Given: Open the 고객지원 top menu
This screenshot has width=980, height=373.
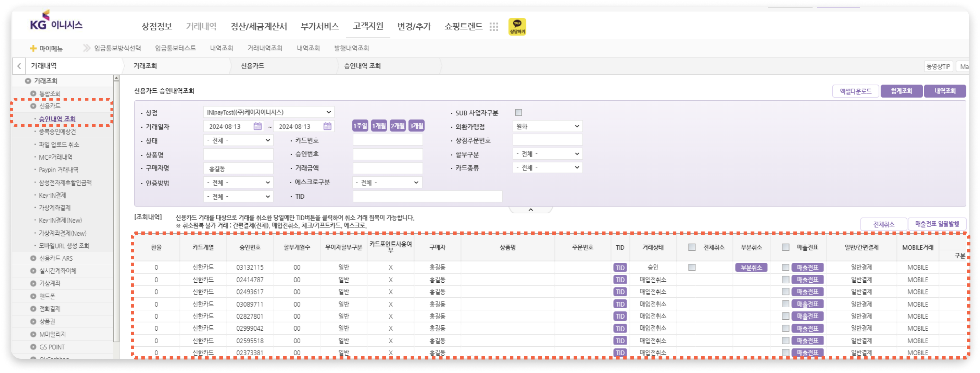Looking at the screenshot, I should click(368, 26).
